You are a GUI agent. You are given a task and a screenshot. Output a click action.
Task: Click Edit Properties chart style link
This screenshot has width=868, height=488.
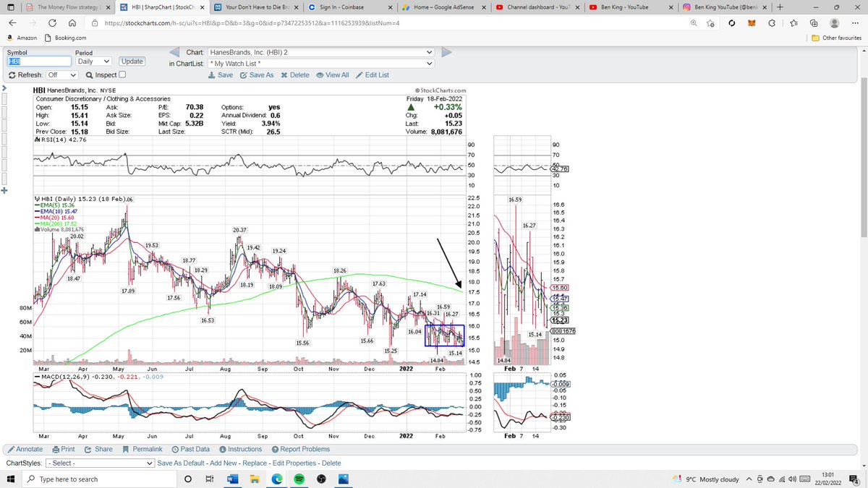tap(294, 463)
